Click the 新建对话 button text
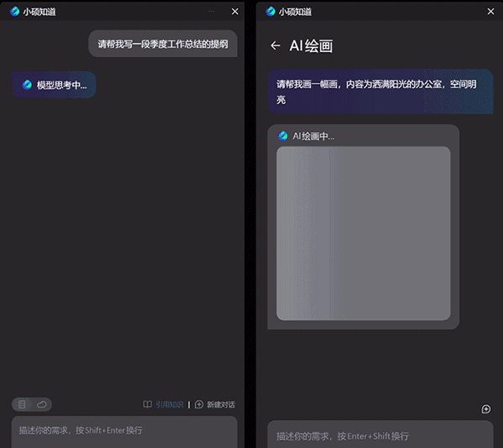 220,404
